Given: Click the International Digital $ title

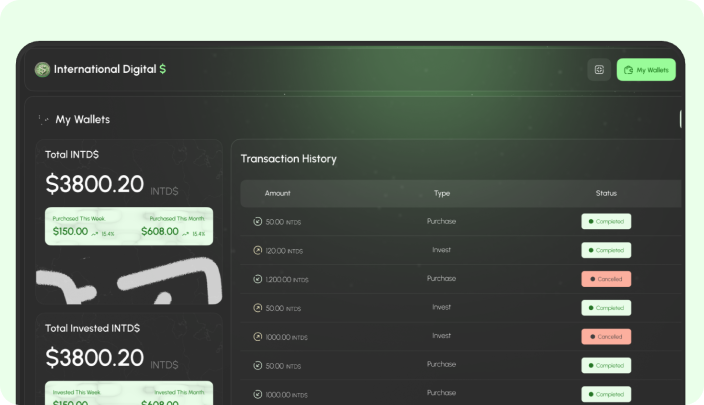Looking at the screenshot, I should [110, 70].
